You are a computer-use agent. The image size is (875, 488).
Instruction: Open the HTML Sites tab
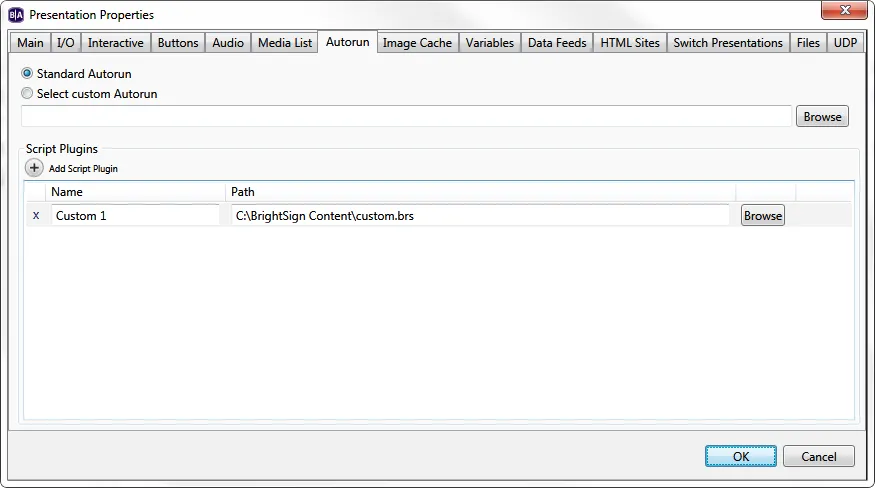click(630, 43)
